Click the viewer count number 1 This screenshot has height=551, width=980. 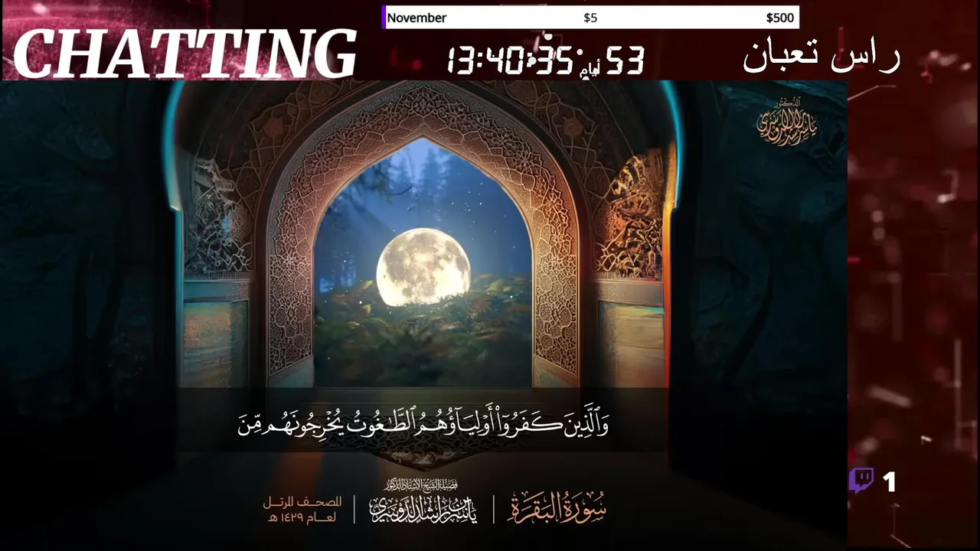pos(889,481)
